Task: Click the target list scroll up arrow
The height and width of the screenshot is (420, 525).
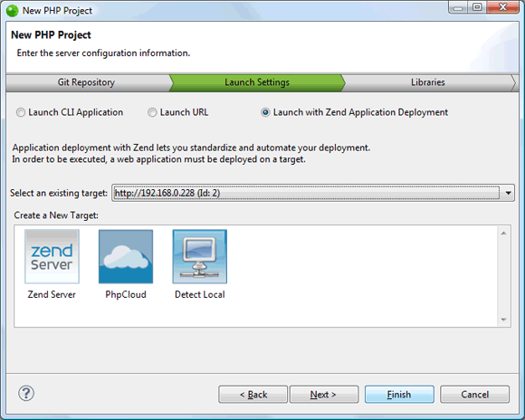Action: tap(503, 234)
